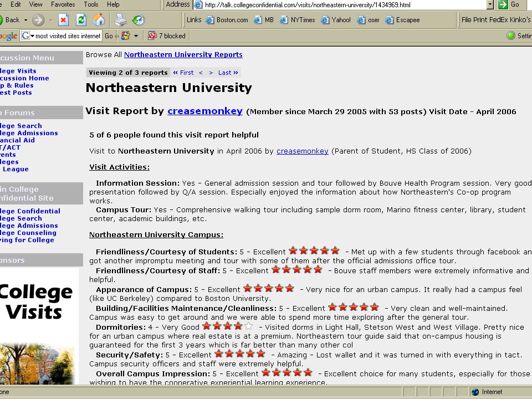Open the oser Links bar shortcut
This screenshot has width=532, height=399.
(x=369, y=20)
